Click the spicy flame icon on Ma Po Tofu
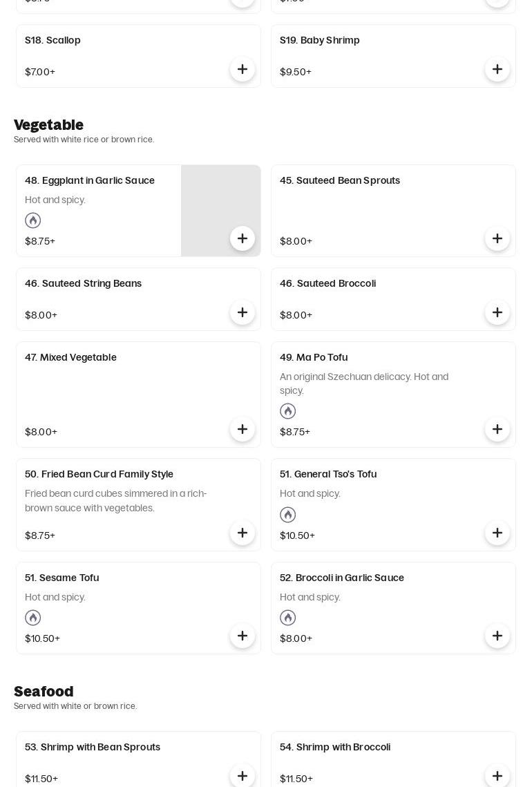 [x=288, y=411]
